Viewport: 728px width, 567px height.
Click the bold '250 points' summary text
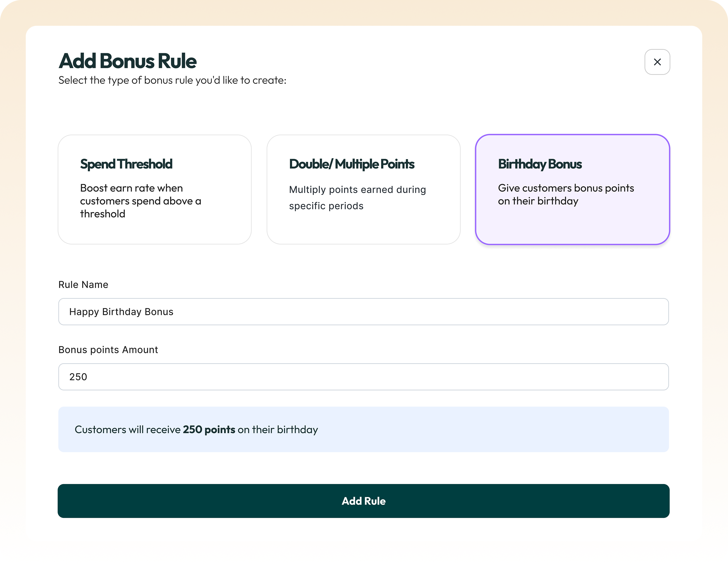click(x=209, y=430)
